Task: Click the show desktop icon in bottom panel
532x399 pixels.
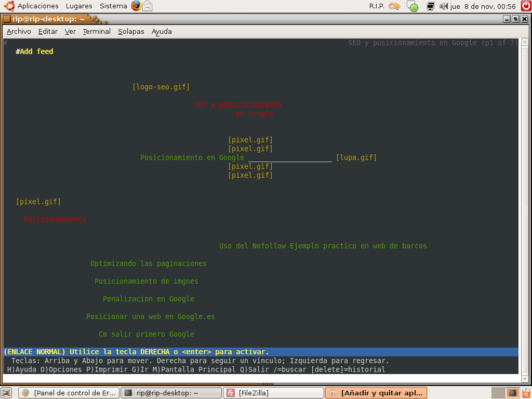Action: coord(6,393)
